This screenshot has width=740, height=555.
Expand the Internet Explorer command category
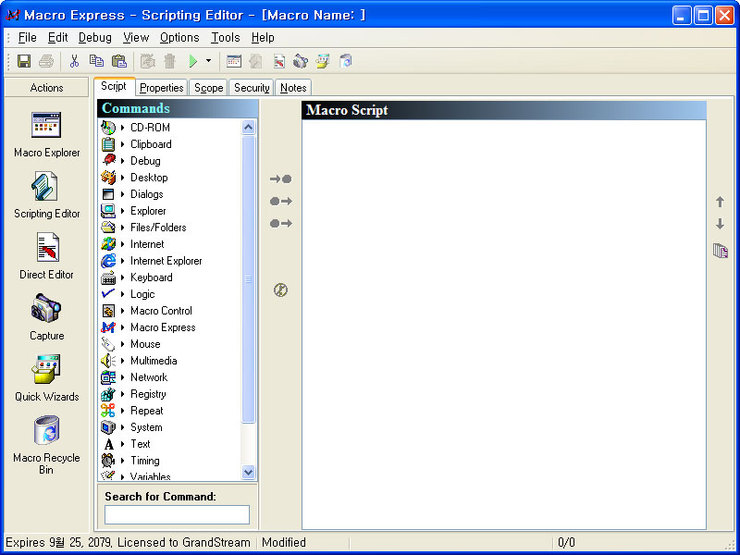pos(123,261)
